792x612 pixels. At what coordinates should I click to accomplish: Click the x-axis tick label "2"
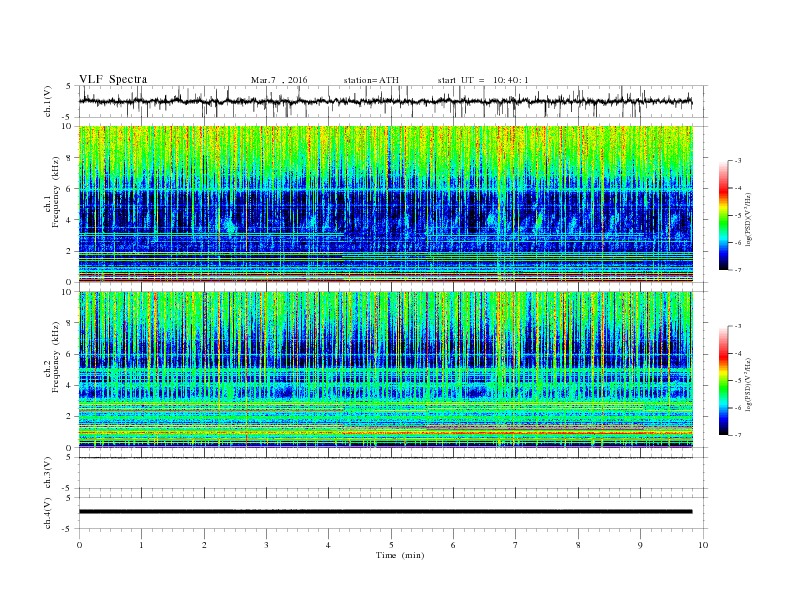[x=204, y=545]
